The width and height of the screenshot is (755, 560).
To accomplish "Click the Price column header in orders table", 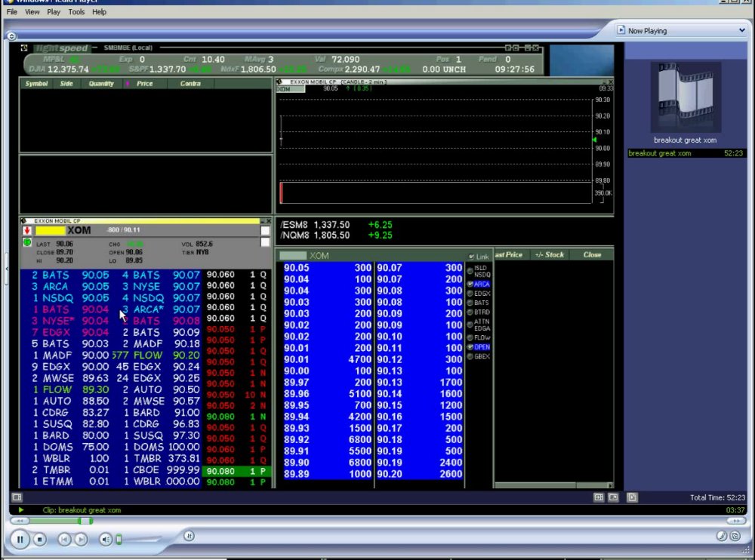I will click(144, 83).
